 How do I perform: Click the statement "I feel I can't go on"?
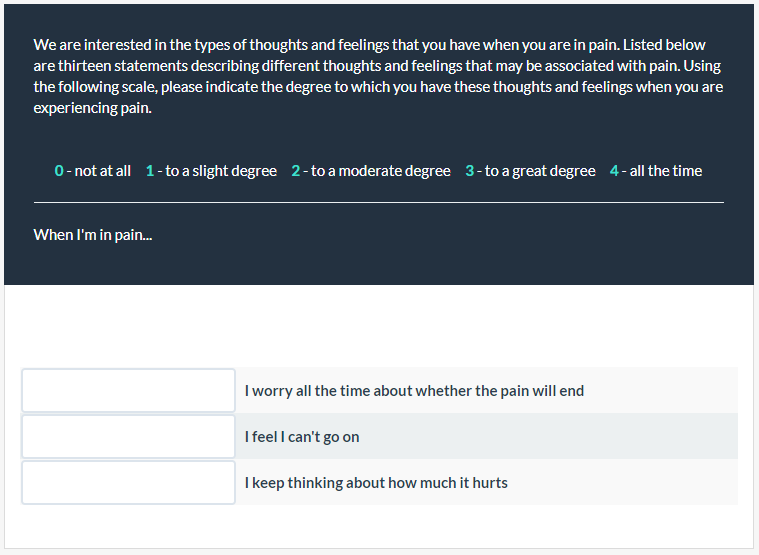[x=302, y=437]
